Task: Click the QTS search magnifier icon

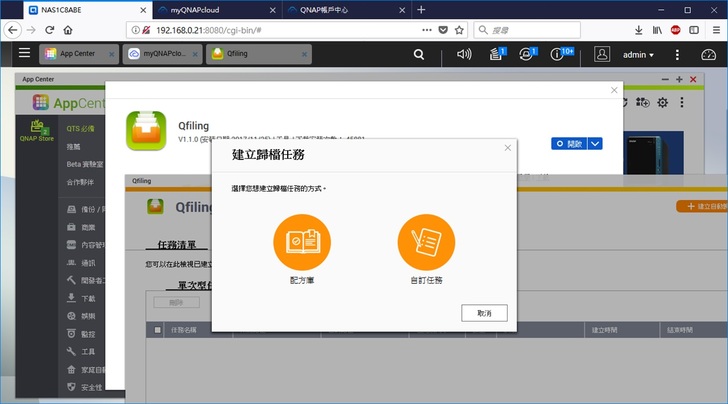Action: tap(419, 54)
